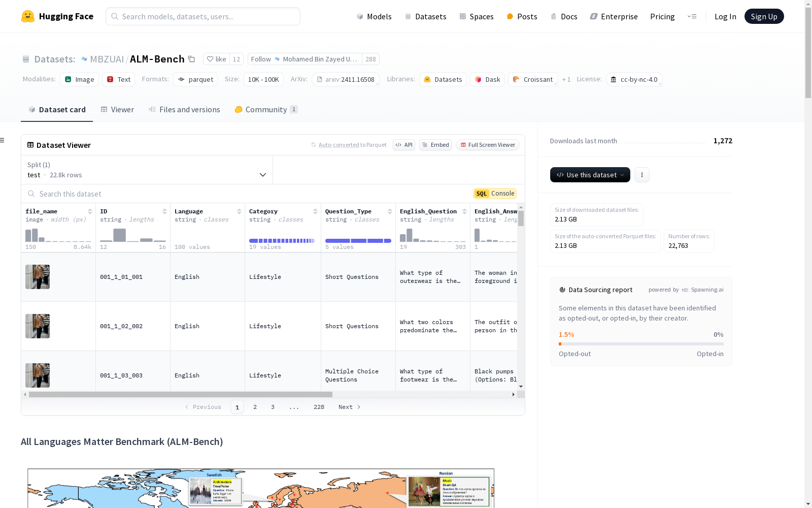The height and width of the screenshot is (508, 812).
Task: Go to page 3 of the table
Action: click(273, 407)
